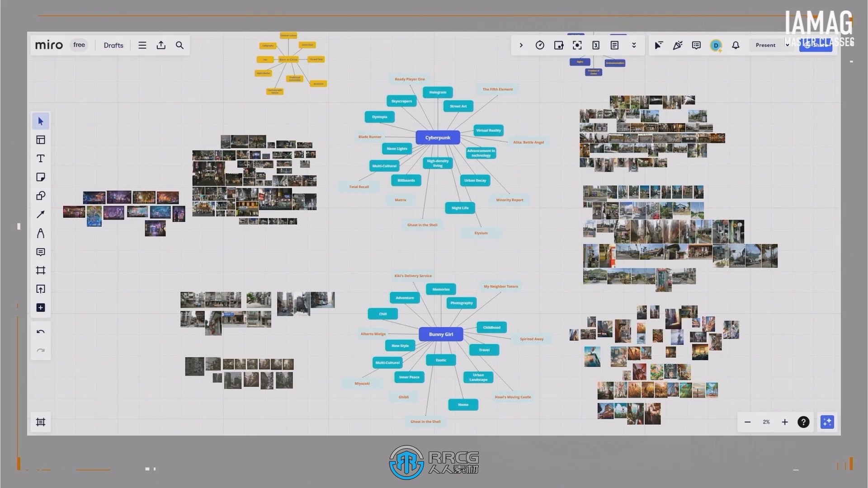Open the Drafts board title

113,45
